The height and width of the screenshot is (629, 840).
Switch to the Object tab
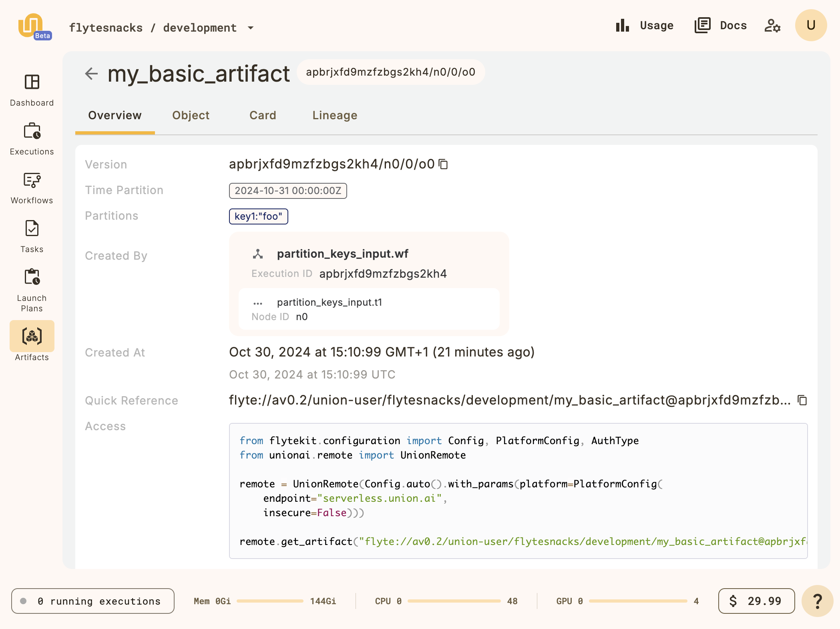(190, 115)
